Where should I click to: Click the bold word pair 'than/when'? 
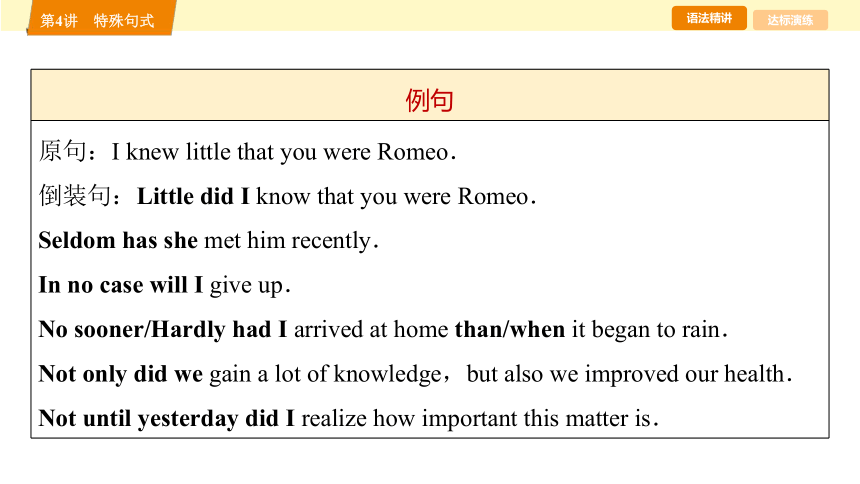click(x=510, y=329)
